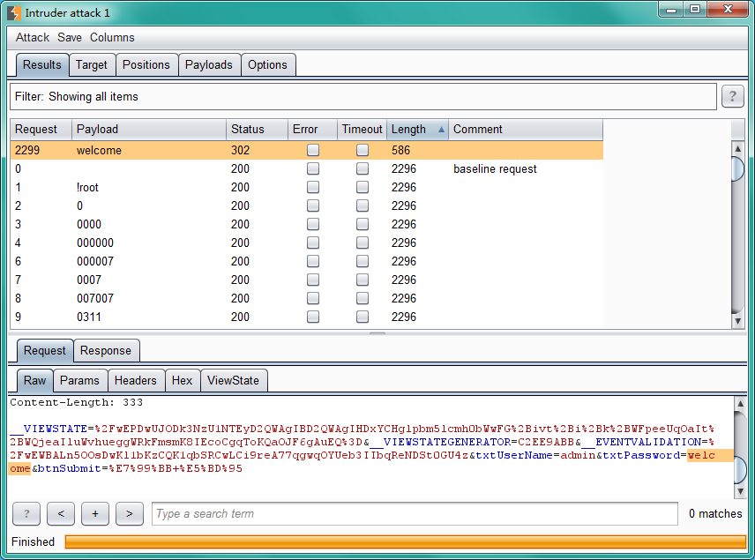Image resolution: width=755 pixels, height=560 pixels.
Task: Click the finished attack progress bar
Action: (406, 541)
